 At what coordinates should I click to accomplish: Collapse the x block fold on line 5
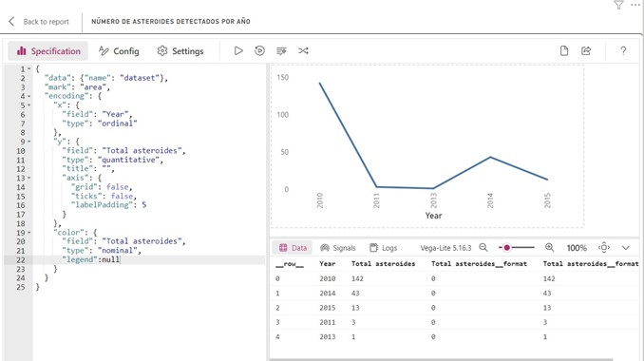pyautogui.click(x=28, y=105)
